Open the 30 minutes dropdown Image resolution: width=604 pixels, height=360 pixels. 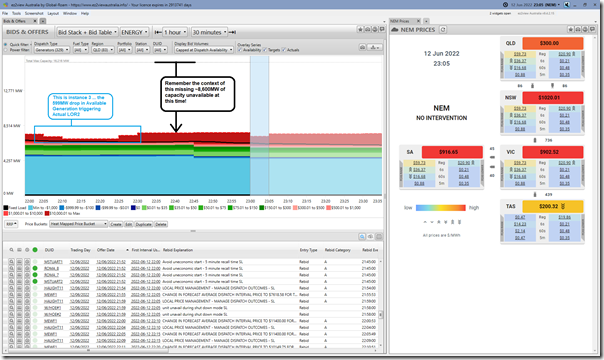(210, 32)
